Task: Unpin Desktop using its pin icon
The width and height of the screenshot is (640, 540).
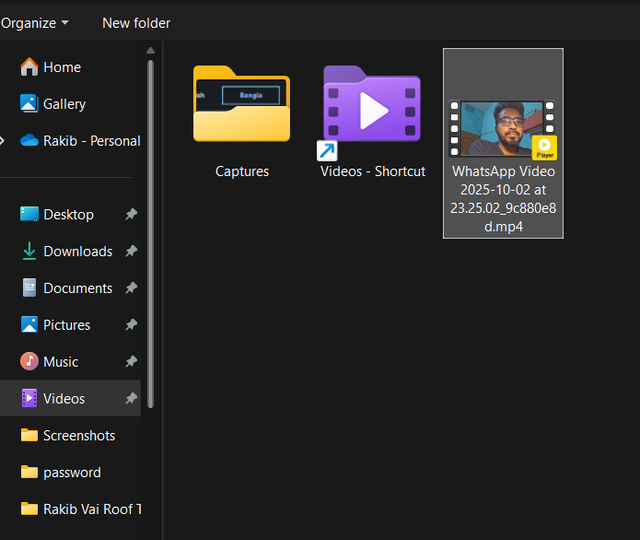Action: point(131,214)
